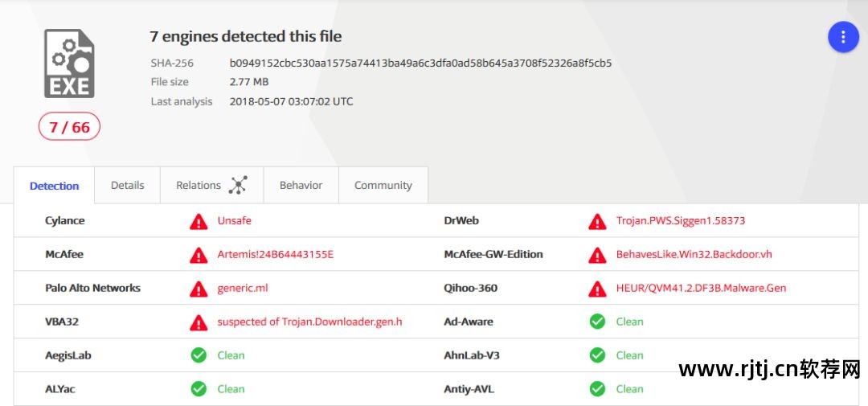Click the '2.77 MB' file size value

point(249,82)
